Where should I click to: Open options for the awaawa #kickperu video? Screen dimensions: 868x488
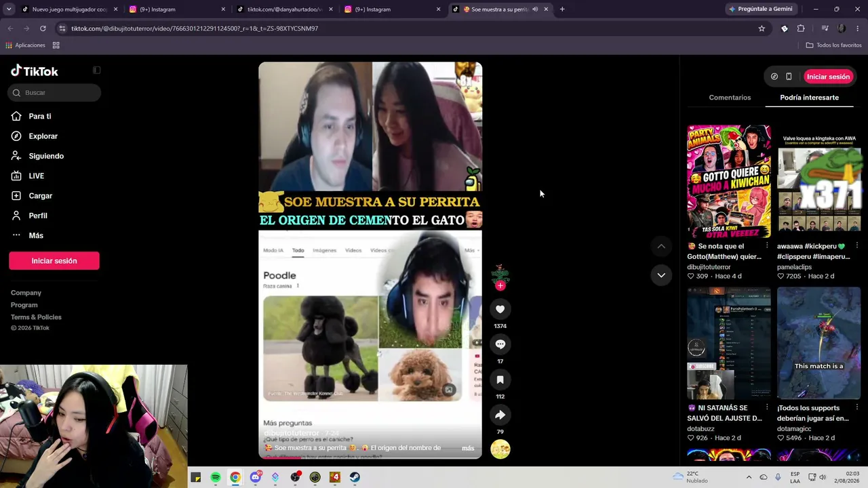tap(857, 246)
